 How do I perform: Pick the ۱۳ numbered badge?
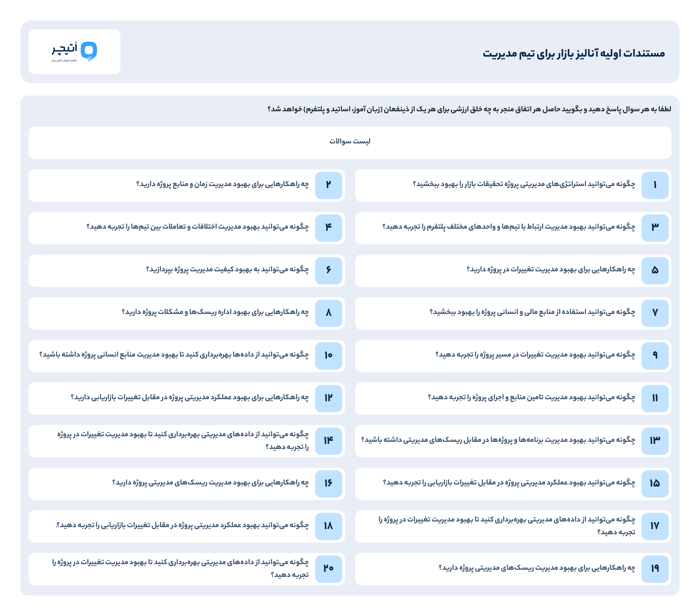655,441
